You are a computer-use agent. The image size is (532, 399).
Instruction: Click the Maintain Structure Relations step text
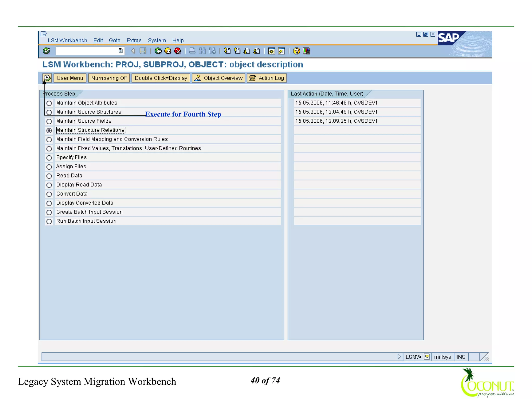(90, 130)
